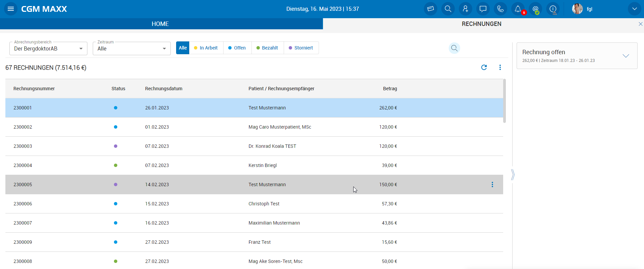
Task: Open notifications bell with 6 badge
Action: [518, 9]
